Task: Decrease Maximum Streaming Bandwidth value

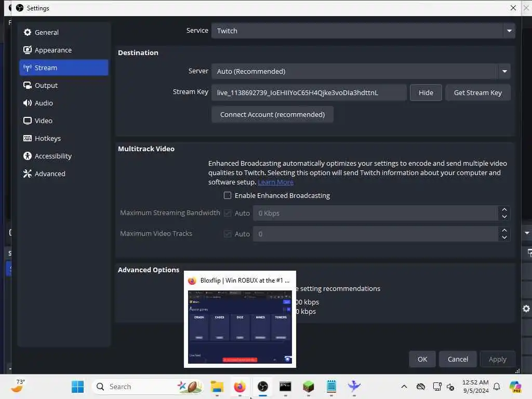Action: pyautogui.click(x=504, y=217)
